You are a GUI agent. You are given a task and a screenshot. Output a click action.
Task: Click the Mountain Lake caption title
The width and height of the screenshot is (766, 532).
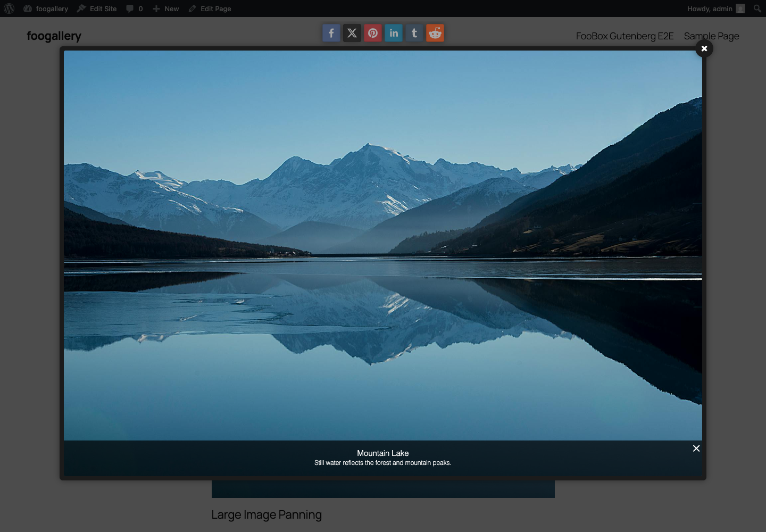click(x=383, y=453)
